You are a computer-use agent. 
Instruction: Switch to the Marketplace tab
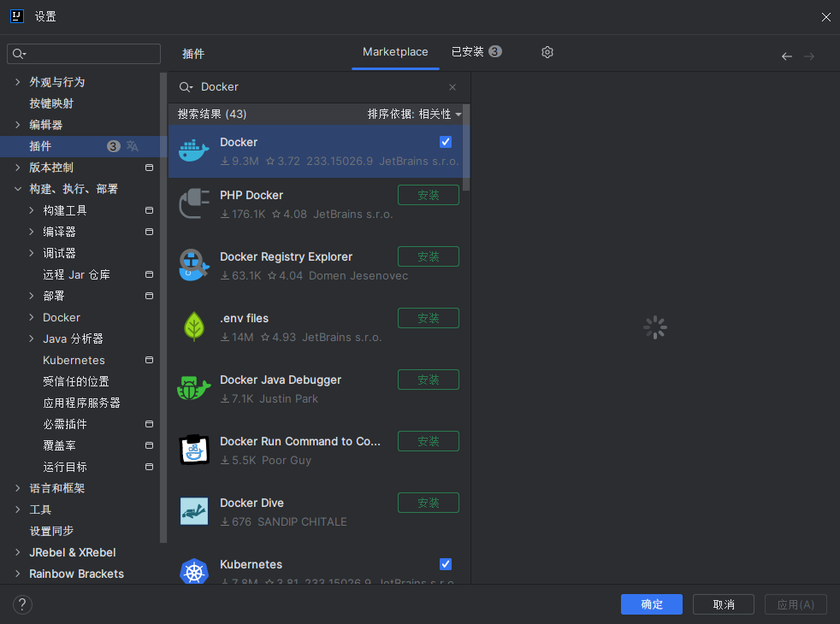point(395,52)
